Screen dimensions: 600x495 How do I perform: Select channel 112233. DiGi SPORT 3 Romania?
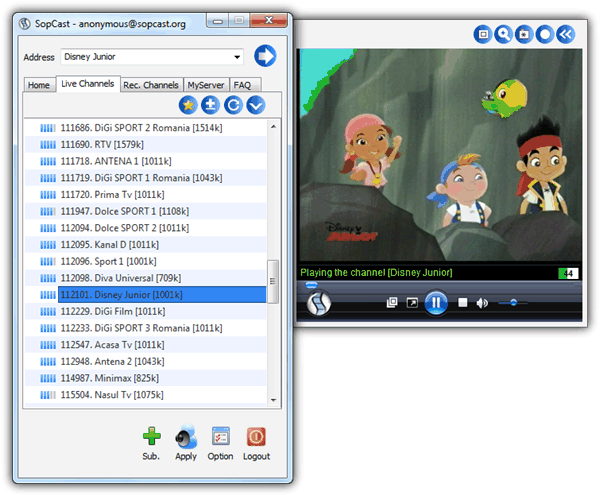145,328
